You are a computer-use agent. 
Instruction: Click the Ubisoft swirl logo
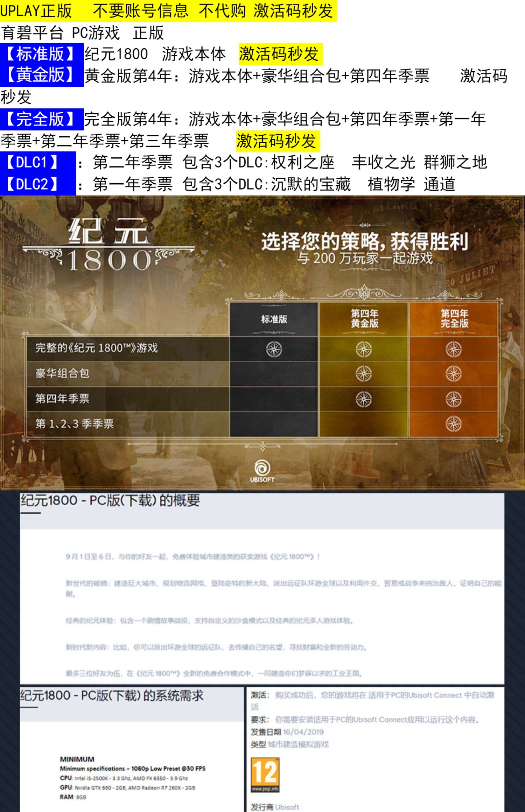262,468
